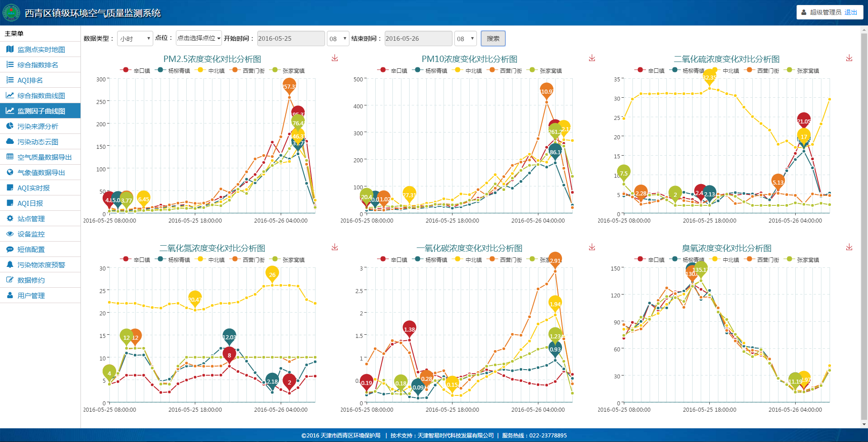Click download icon for the PM10 chart
The height and width of the screenshot is (442, 868).
pyautogui.click(x=592, y=58)
